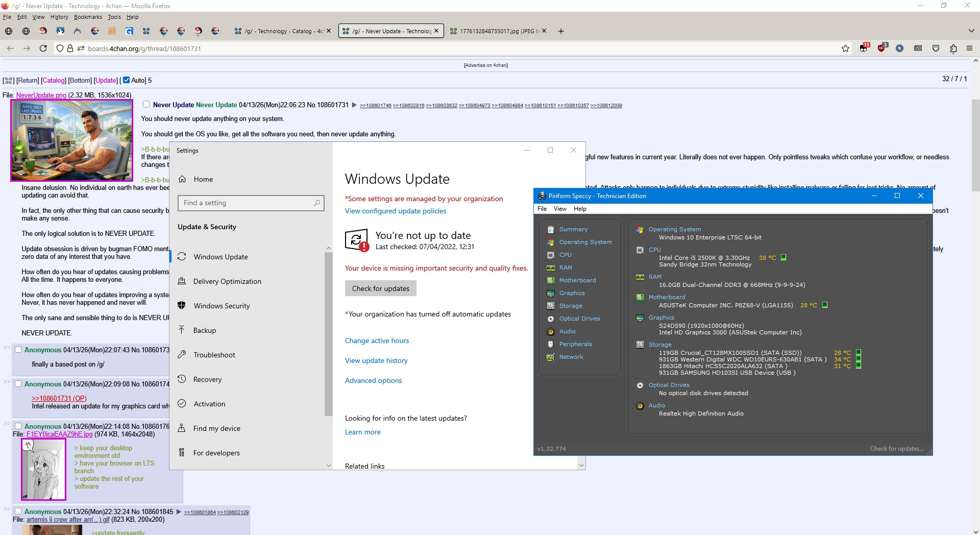Open Firefox's hamburger application menu

[970, 48]
